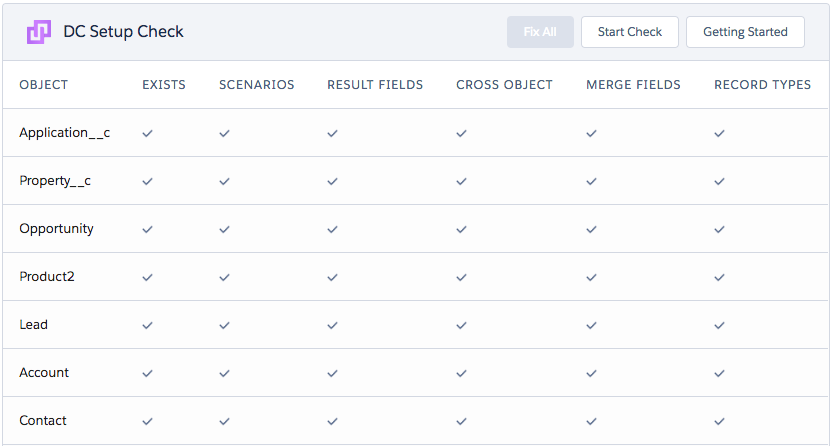Click Product2 Cross Object checkmark icon
Image resolution: width=831 pixels, height=446 pixels.
[462, 277]
